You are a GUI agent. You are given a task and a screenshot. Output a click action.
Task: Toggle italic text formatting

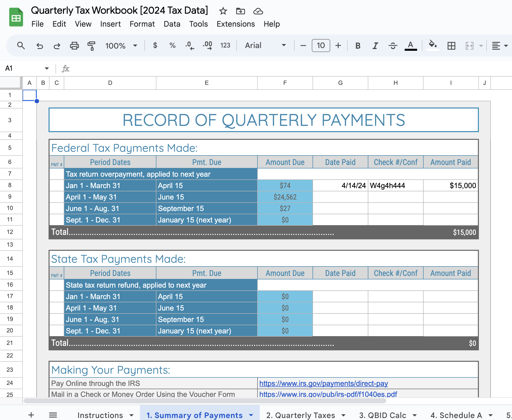(x=375, y=46)
